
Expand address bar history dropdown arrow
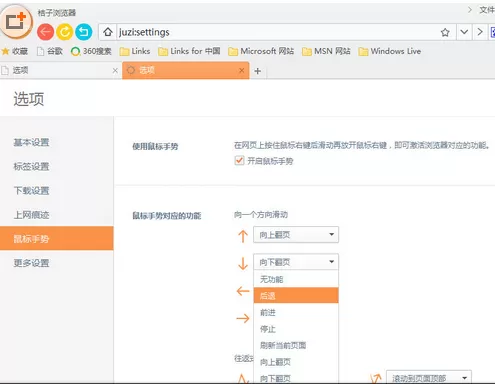(x=464, y=32)
